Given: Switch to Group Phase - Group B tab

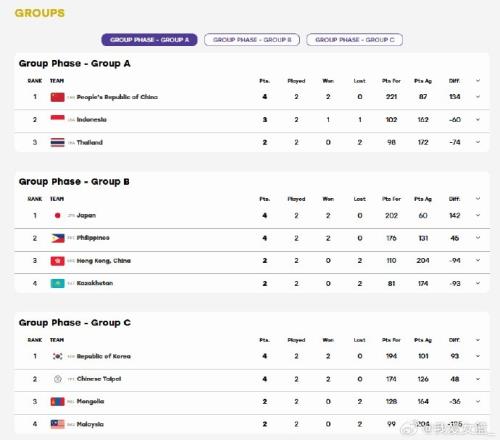Looking at the screenshot, I should (252, 40).
